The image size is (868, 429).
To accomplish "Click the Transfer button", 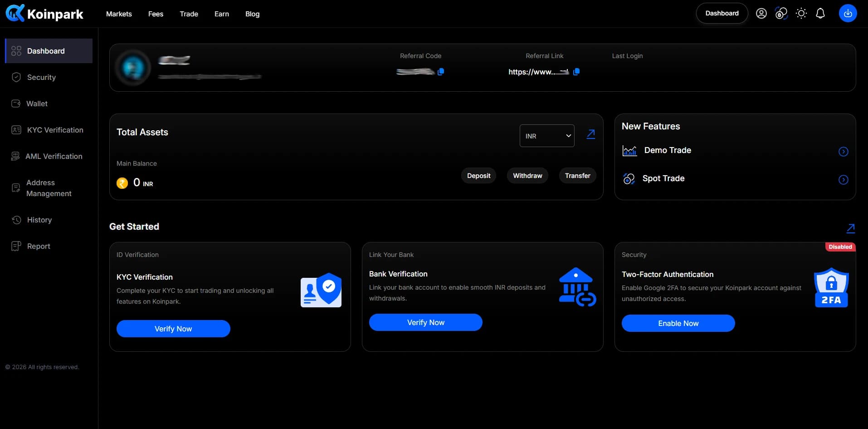I will [577, 176].
